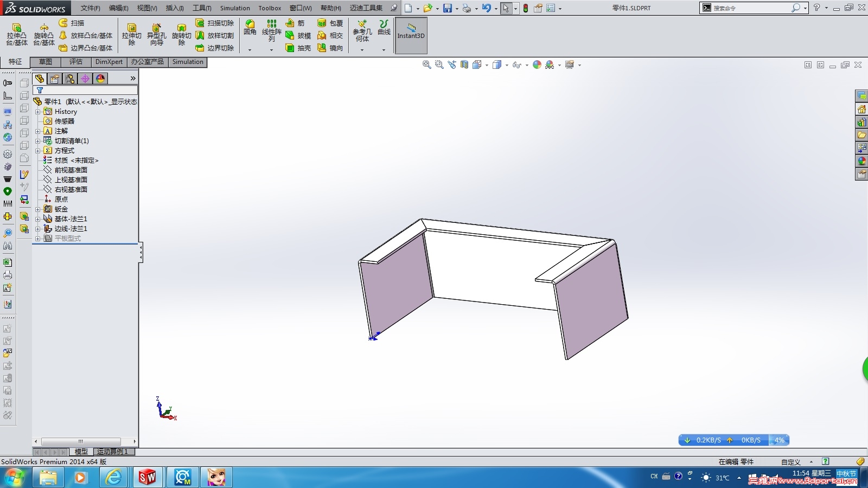Click the Zoom to Fit icon

426,65
